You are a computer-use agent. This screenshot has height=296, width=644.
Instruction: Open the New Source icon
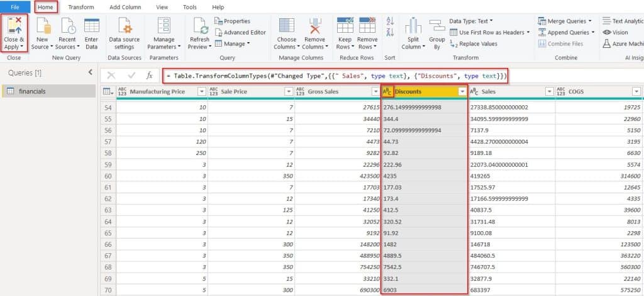[43, 25]
